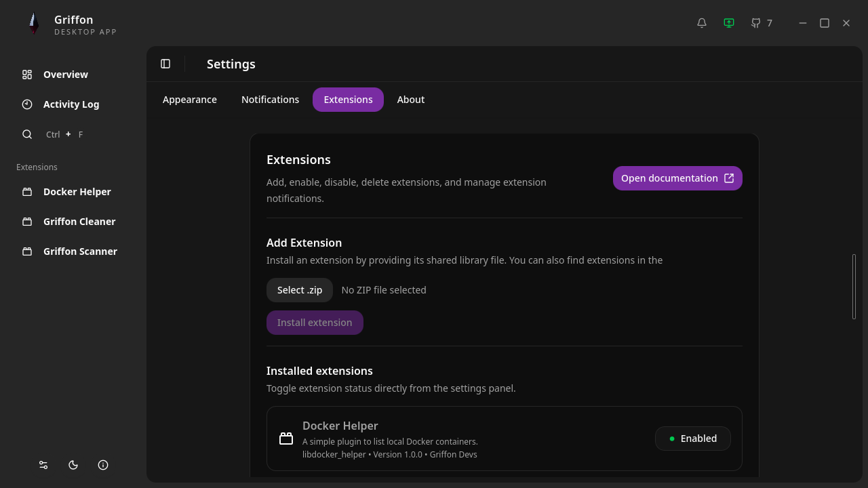Click 'No ZIP file selected' text
The width and height of the screenshot is (868, 488).
[384, 290]
